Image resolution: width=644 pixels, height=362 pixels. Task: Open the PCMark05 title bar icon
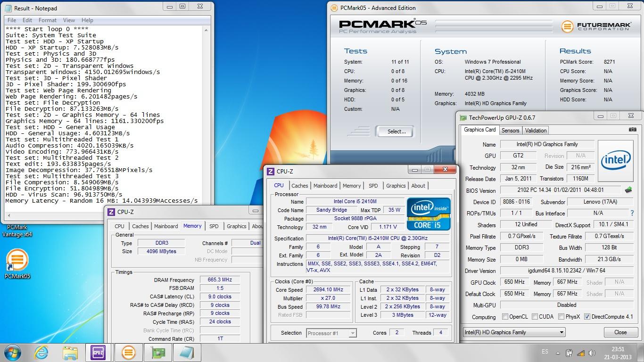click(x=334, y=8)
